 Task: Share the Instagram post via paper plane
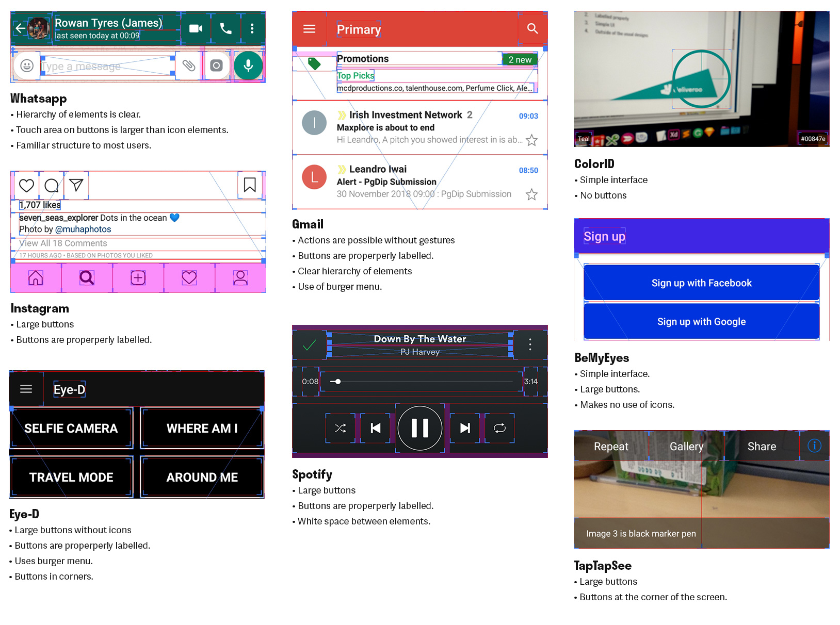[76, 185]
